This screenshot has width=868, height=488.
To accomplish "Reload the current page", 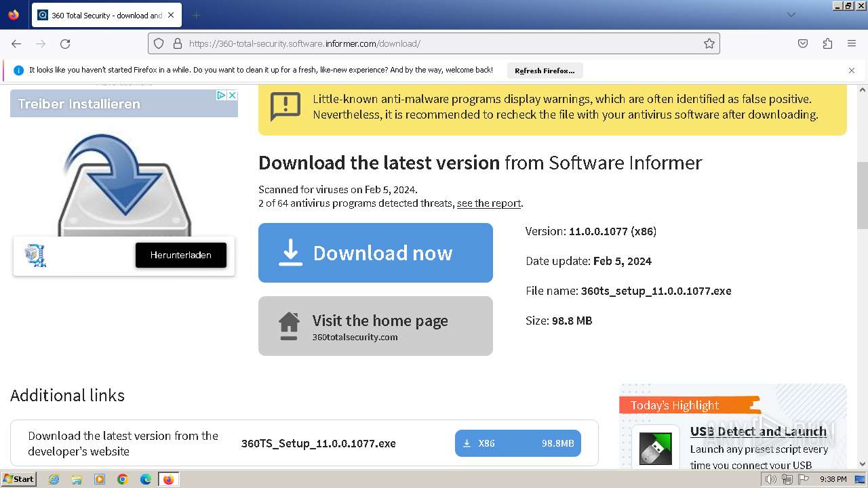I will click(65, 43).
